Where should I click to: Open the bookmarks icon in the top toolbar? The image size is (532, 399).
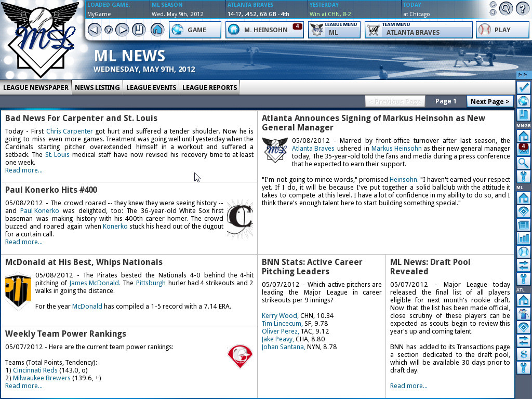tap(138, 30)
